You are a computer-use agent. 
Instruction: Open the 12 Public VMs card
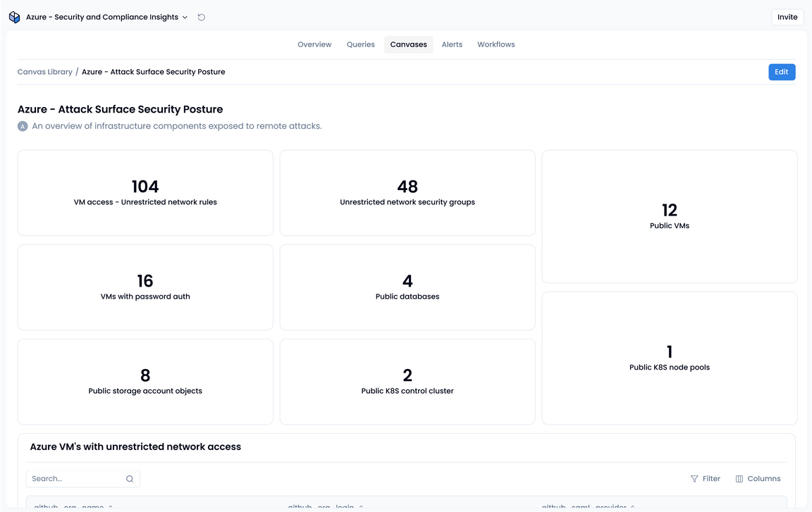(670, 217)
